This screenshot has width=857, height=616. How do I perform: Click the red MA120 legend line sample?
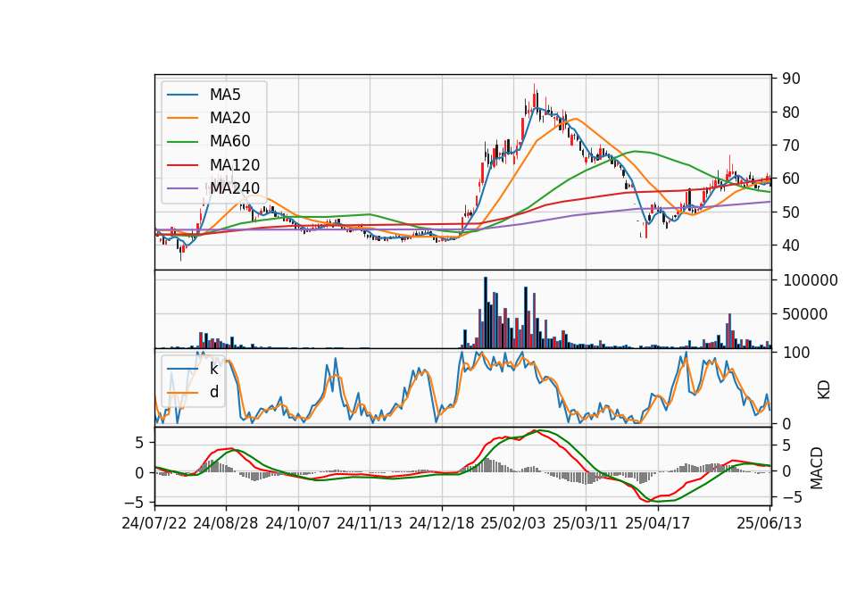pyautogui.click(x=182, y=164)
